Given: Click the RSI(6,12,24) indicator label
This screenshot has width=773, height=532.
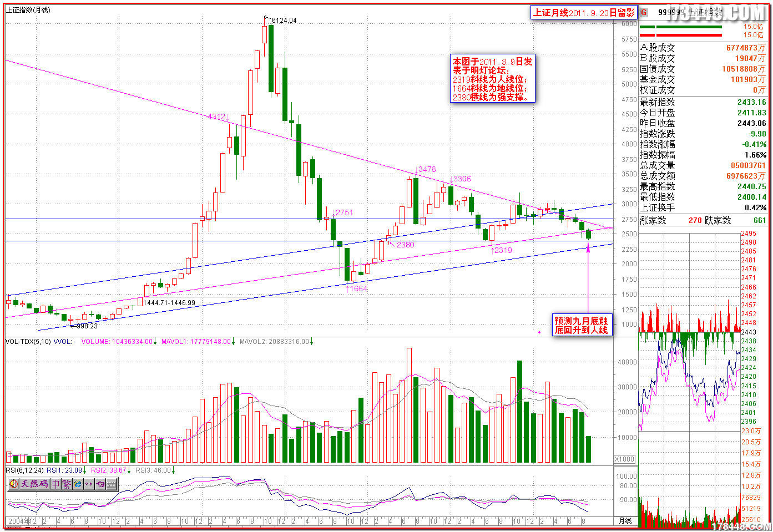Looking at the screenshot, I should click(25, 470).
